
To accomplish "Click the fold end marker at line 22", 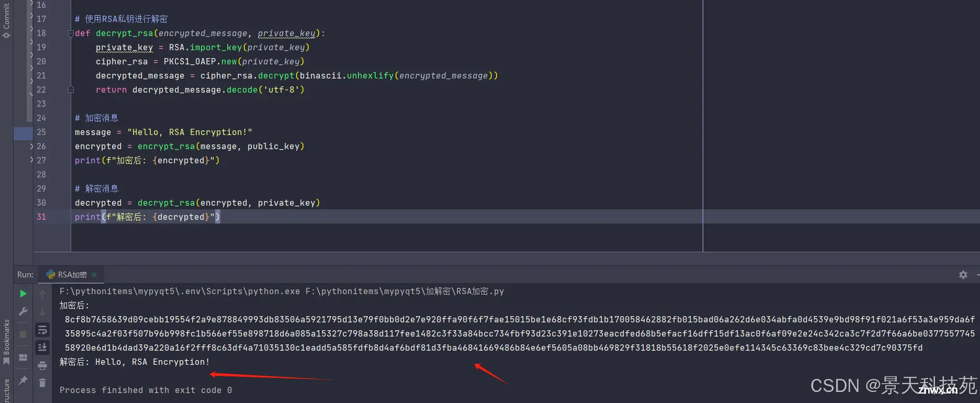I will [71, 90].
